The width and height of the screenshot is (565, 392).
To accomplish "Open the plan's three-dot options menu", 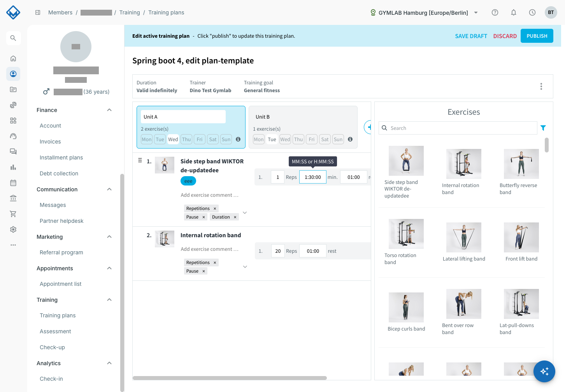I will click(x=541, y=86).
